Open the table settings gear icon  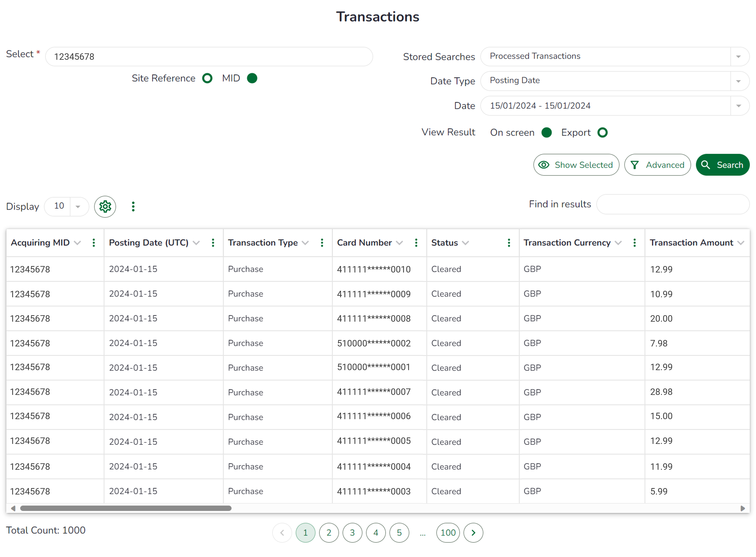point(105,206)
